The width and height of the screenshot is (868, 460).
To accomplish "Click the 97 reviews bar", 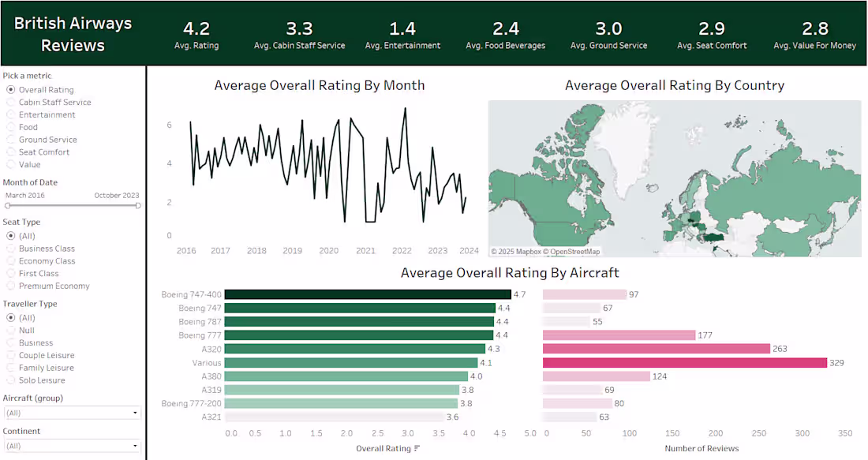I will [x=585, y=294].
